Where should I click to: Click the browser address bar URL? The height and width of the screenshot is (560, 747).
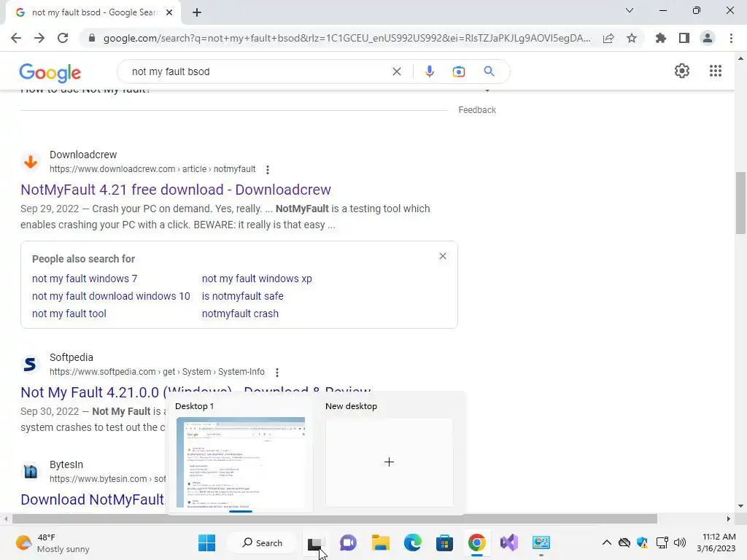pyautogui.click(x=347, y=38)
